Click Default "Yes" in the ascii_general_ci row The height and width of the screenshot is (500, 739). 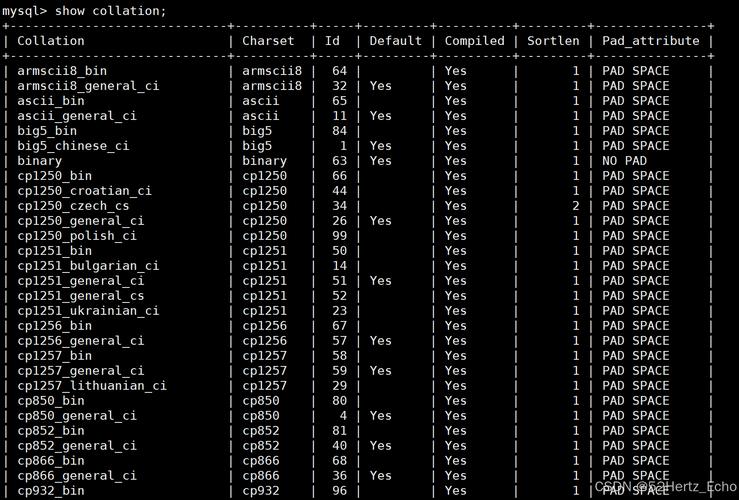(380, 116)
